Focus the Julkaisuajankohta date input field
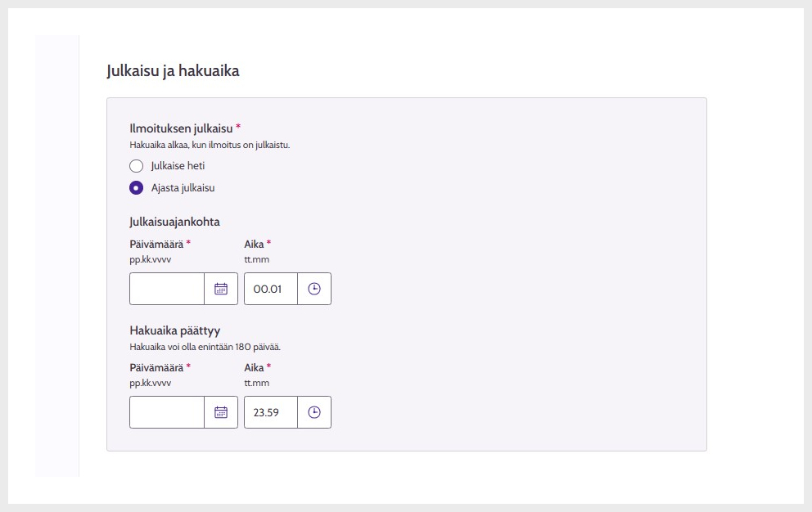 pos(167,289)
